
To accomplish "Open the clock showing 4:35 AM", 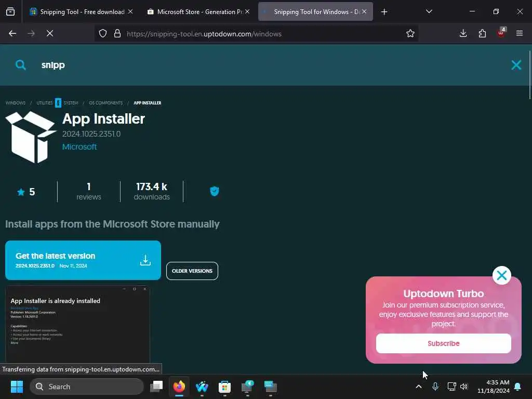I will (494, 387).
